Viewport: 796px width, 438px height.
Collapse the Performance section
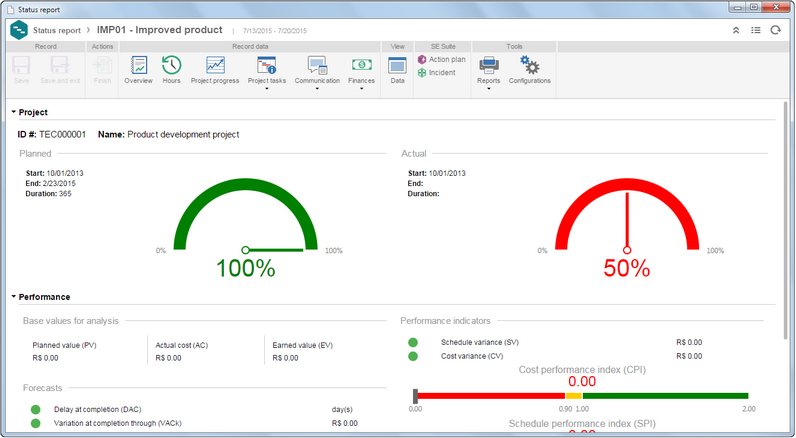point(14,296)
